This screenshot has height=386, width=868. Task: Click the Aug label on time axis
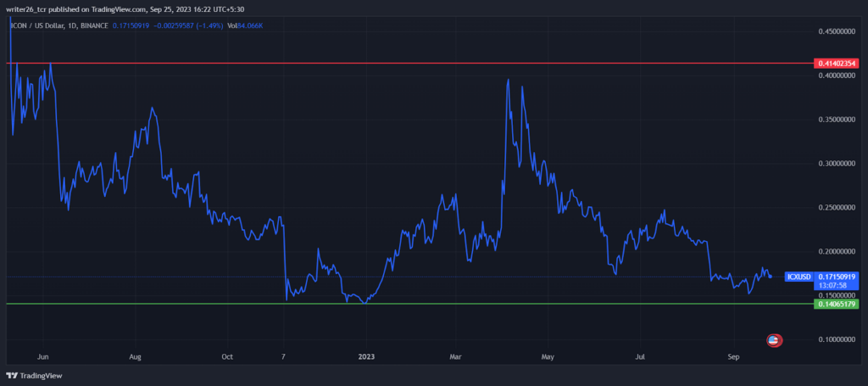pos(136,356)
